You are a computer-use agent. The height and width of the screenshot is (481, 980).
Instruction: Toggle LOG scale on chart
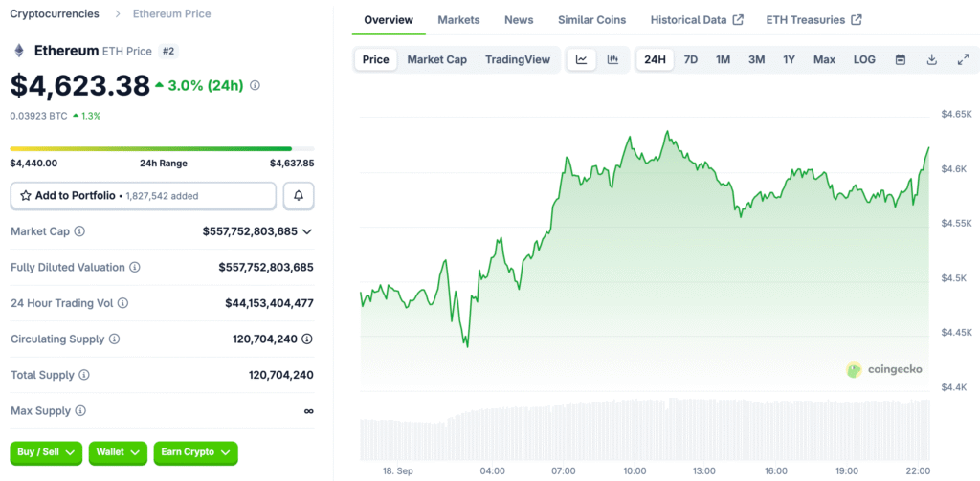[864, 60]
